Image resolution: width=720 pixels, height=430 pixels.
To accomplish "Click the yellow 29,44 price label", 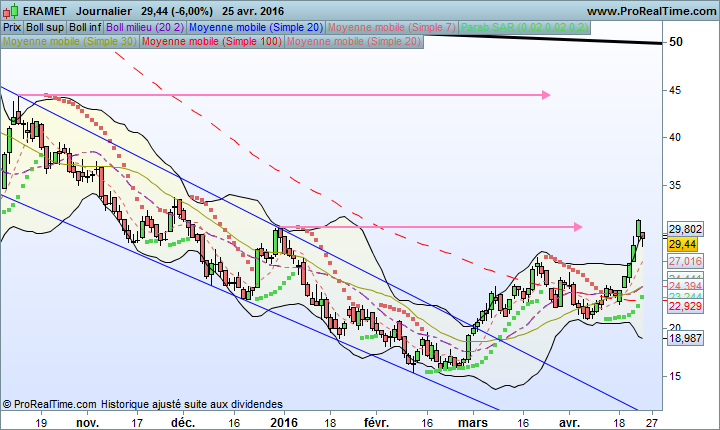I will (x=682, y=244).
